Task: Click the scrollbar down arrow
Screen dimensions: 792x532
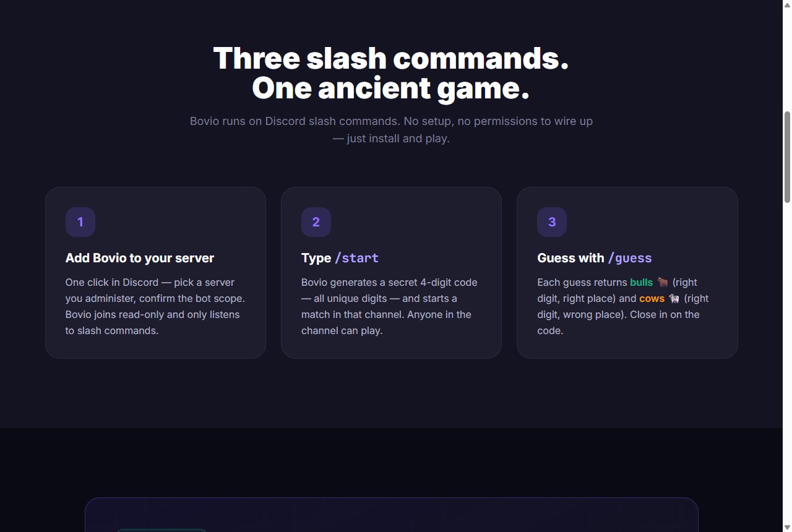Action: tap(787, 527)
